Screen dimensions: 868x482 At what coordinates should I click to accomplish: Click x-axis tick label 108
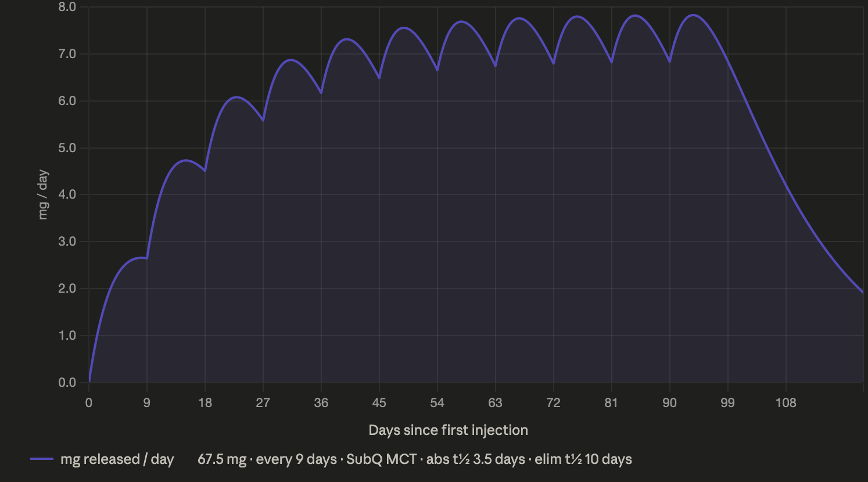786,402
